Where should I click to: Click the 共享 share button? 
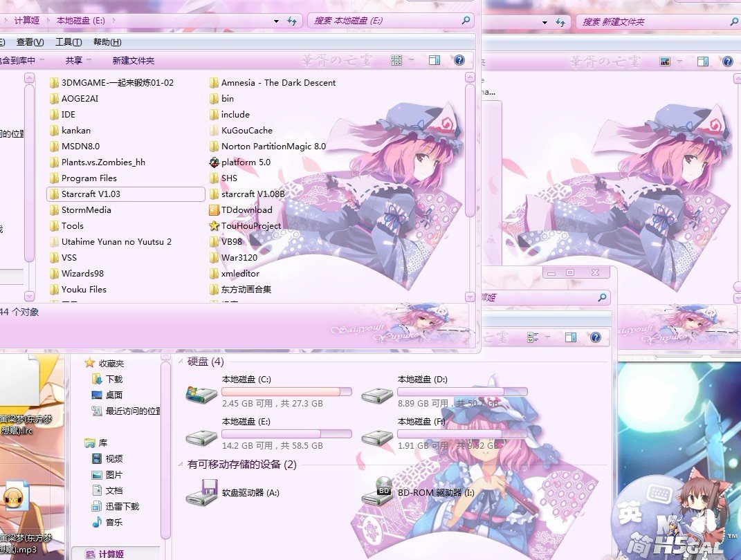tap(74, 60)
